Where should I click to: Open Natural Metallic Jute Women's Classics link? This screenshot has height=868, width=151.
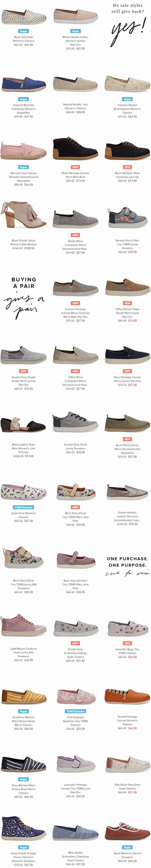click(75, 107)
